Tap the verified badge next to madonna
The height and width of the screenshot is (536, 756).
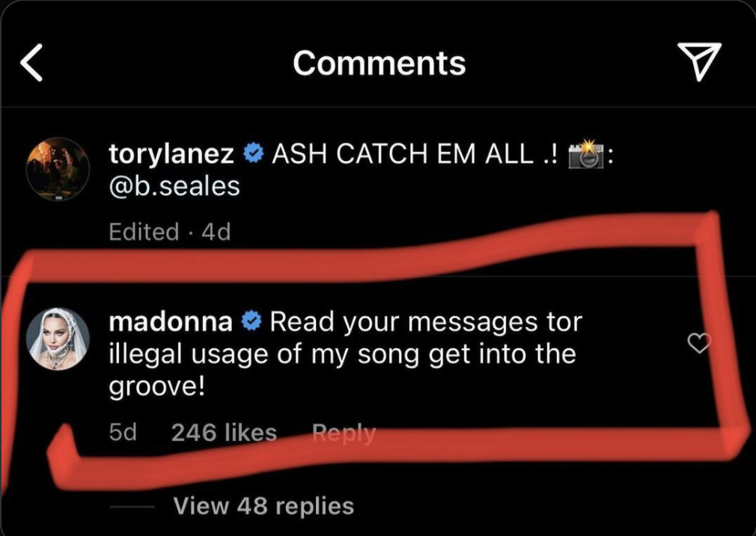coord(252,321)
